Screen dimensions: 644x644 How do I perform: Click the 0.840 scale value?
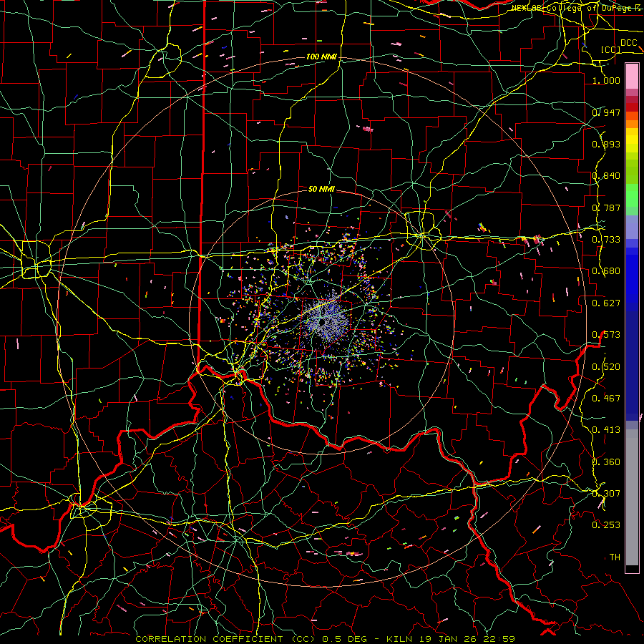click(x=606, y=176)
